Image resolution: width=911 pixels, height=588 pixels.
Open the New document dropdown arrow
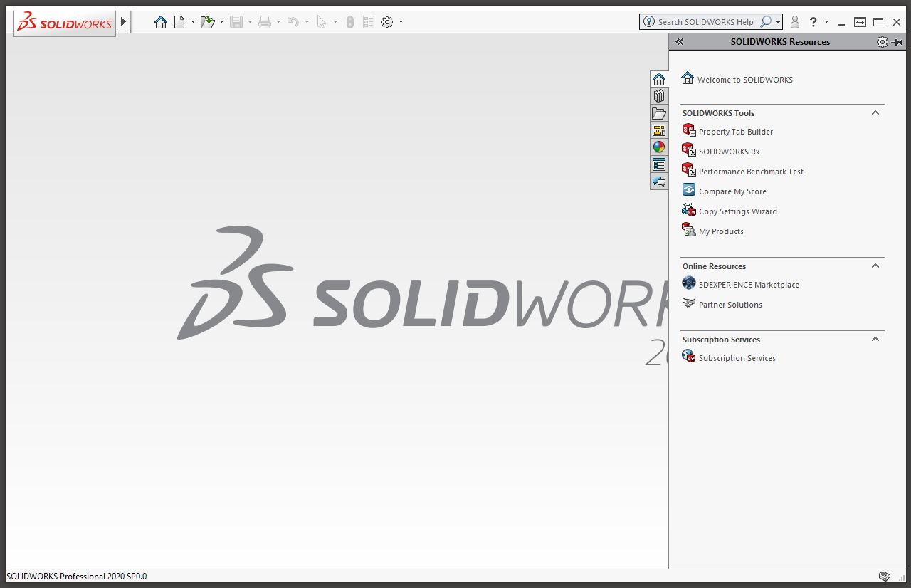(193, 22)
